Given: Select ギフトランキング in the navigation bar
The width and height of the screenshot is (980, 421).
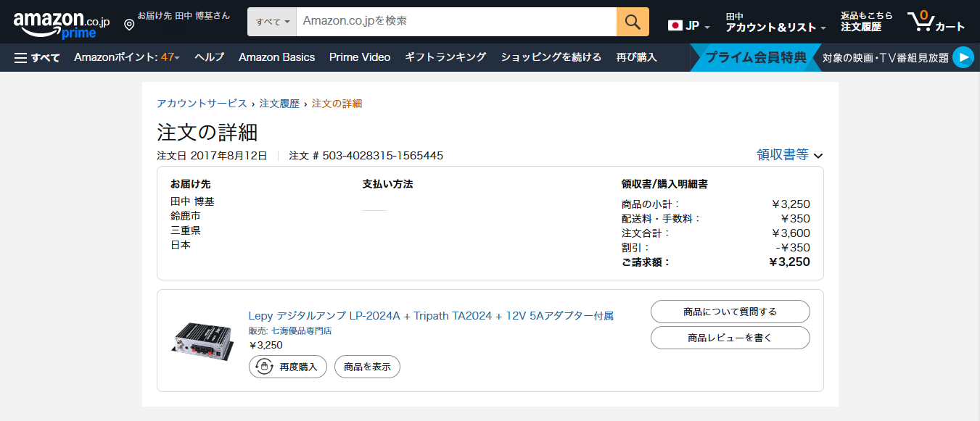Looking at the screenshot, I should (445, 57).
